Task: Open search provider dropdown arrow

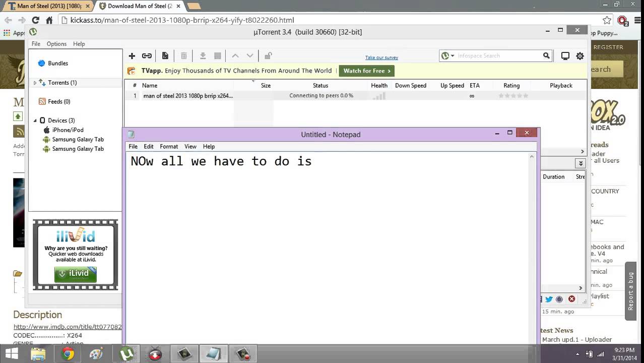Action: [453, 56]
